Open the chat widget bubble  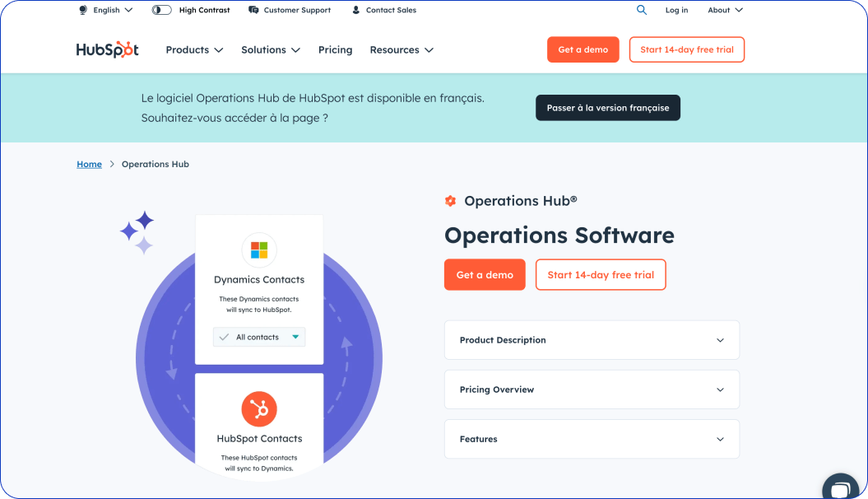(x=840, y=487)
